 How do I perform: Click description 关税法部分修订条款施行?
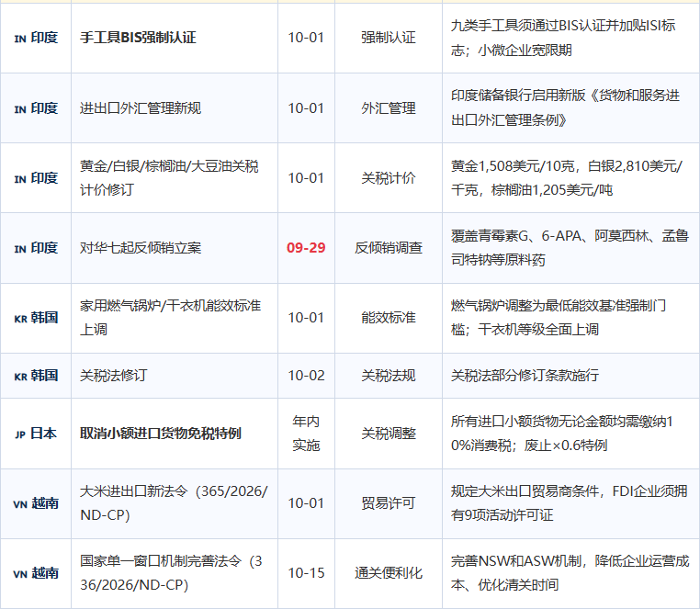click(525, 376)
